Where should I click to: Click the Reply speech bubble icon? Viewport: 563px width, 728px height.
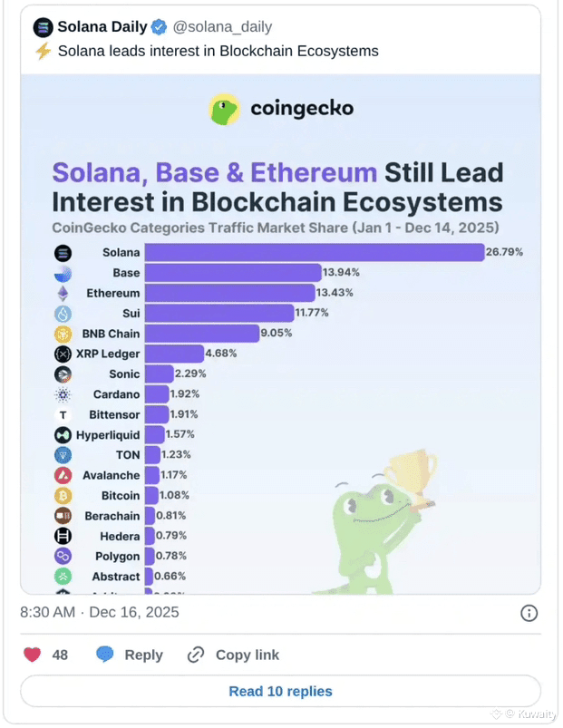pyautogui.click(x=105, y=655)
